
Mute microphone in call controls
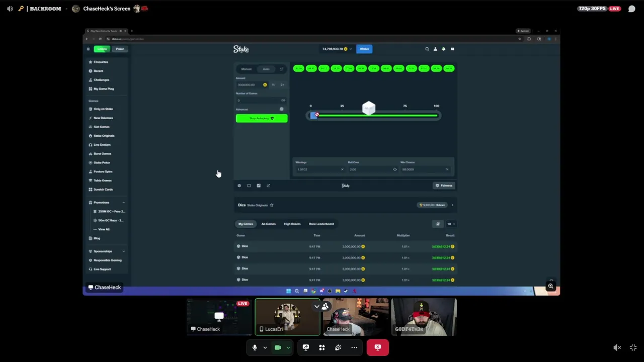(255, 347)
